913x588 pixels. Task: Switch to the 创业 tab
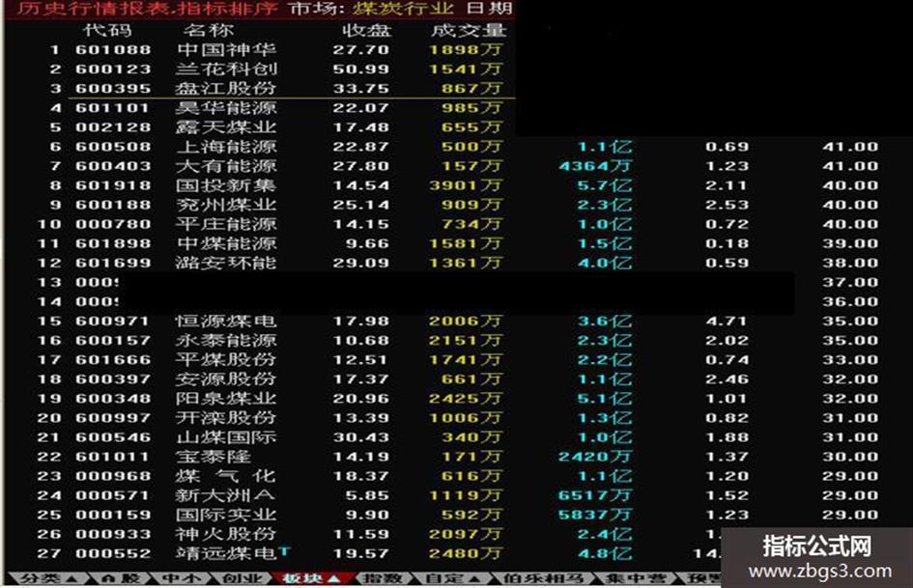pyautogui.click(x=242, y=578)
